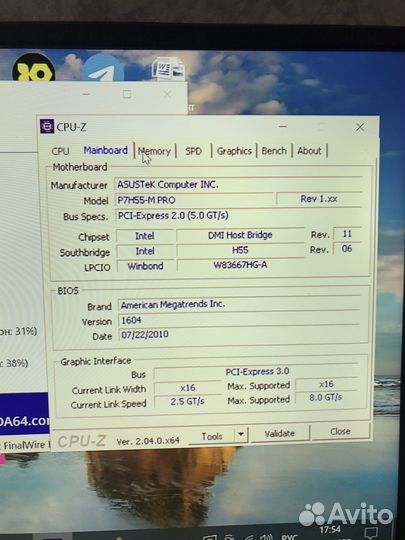Open the SPD tab
The width and height of the screenshot is (405, 540).
pos(194,151)
